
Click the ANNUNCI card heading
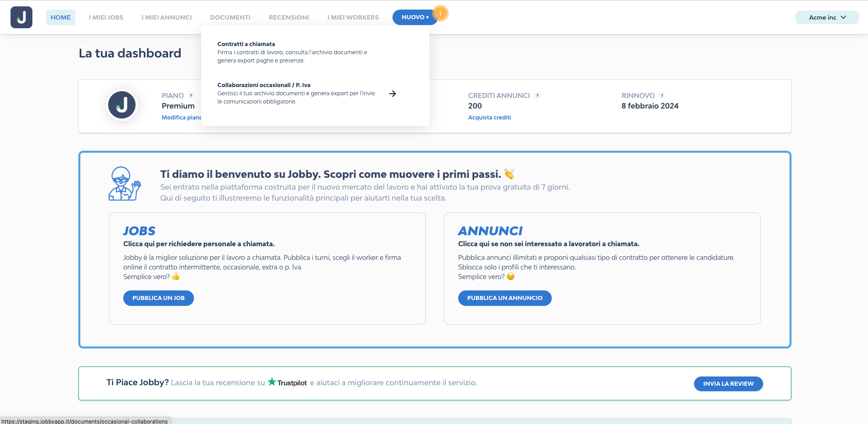[490, 231]
